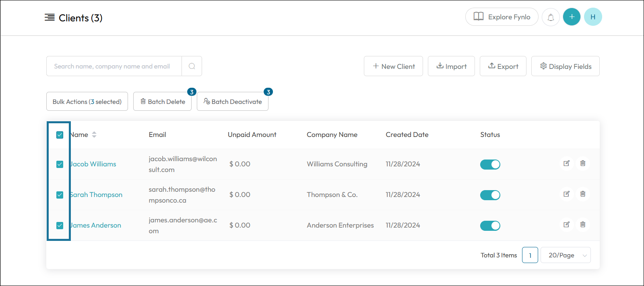Toggle the sidebar menu icon beside Clients
Viewport: 644px width, 286px height.
click(50, 17)
